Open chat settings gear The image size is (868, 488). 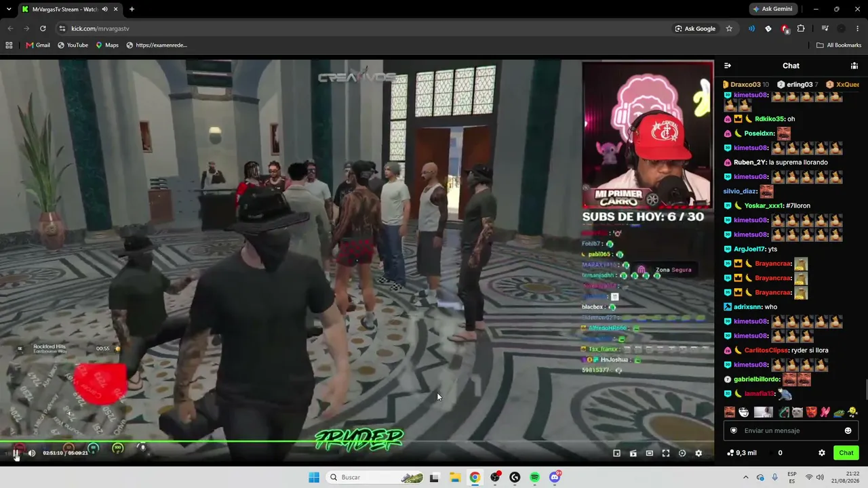pos(822,453)
